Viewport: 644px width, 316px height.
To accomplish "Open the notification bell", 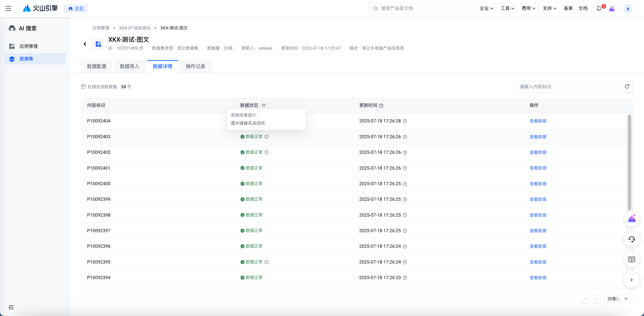I will tap(598, 9).
